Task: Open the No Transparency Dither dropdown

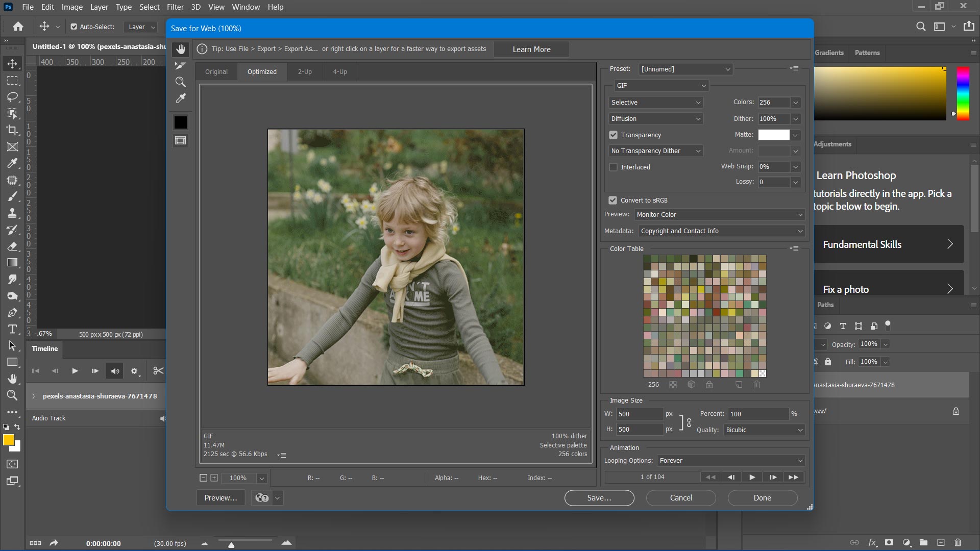Action: coord(656,151)
